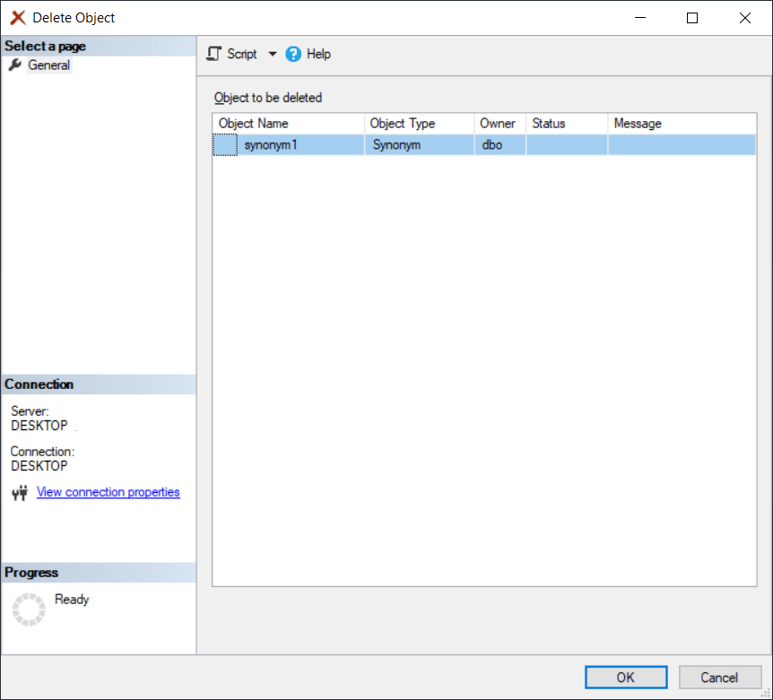
Task: Select the General page in sidebar
Action: pyautogui.click(x=48, y=65)
